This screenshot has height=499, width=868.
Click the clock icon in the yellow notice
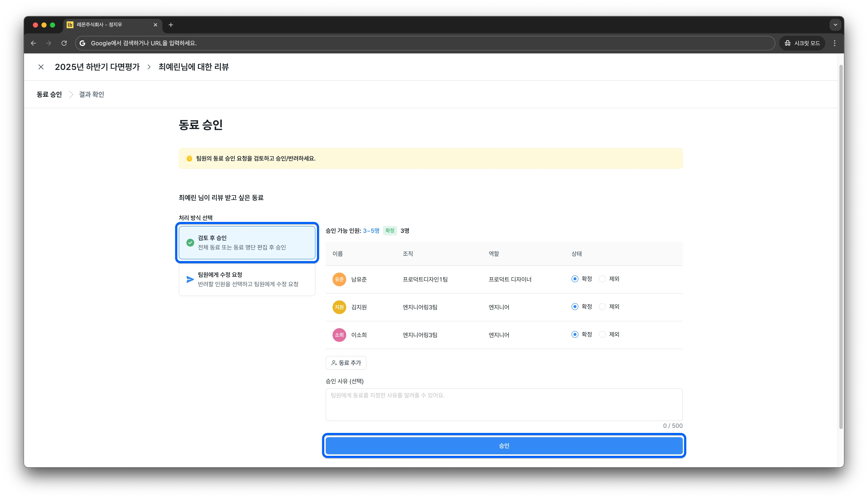coord(189,158)
